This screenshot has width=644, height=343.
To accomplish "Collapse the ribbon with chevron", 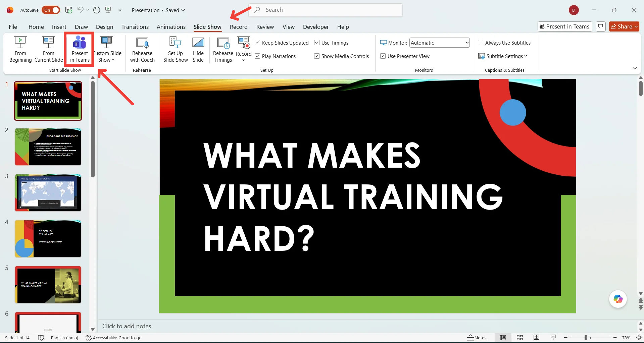I will 635,68.
